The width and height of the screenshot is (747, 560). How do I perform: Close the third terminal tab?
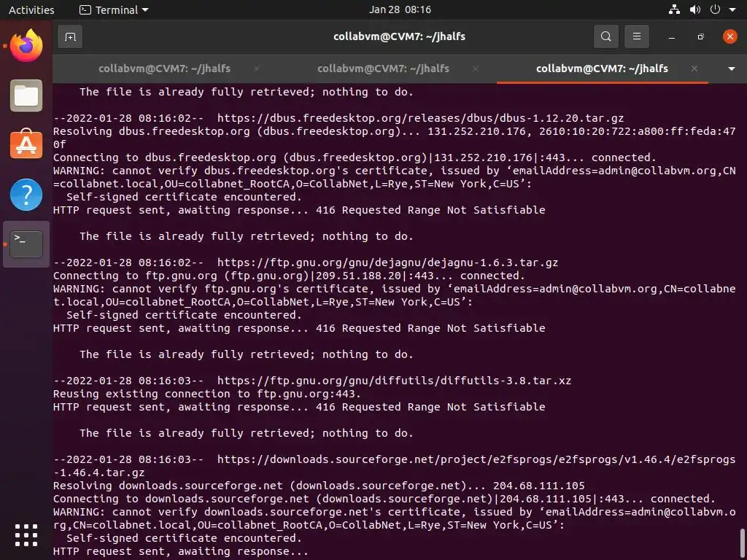click(694, 69)
